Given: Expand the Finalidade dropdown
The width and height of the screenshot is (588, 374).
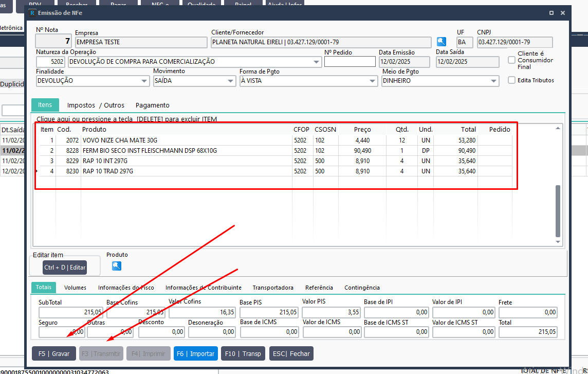Looking at the screenshot, I should (x=144, y=81).
